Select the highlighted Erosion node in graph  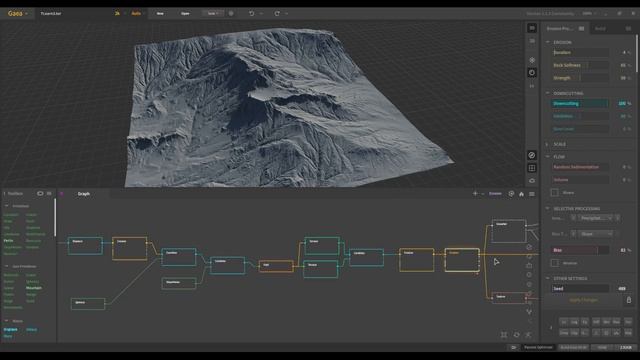[x=462, y=260]
